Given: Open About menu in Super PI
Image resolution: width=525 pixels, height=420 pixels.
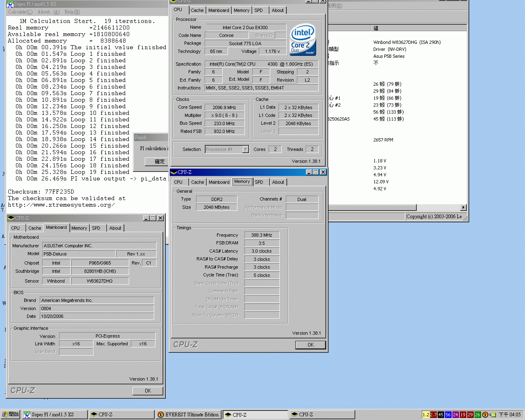Looking at the screenshot, I should pos(48,12).
